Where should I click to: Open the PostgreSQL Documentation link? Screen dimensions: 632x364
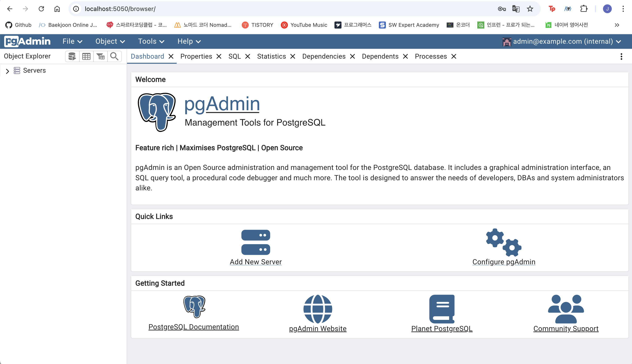(193, 326)
